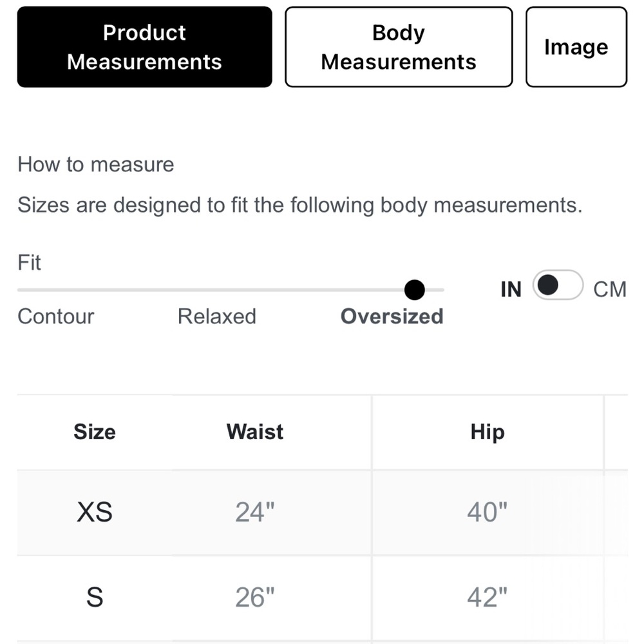Click the S hip value 42"
Image resolution: width=644 pixels, height=644 pixels.
(x=488, y=597)
